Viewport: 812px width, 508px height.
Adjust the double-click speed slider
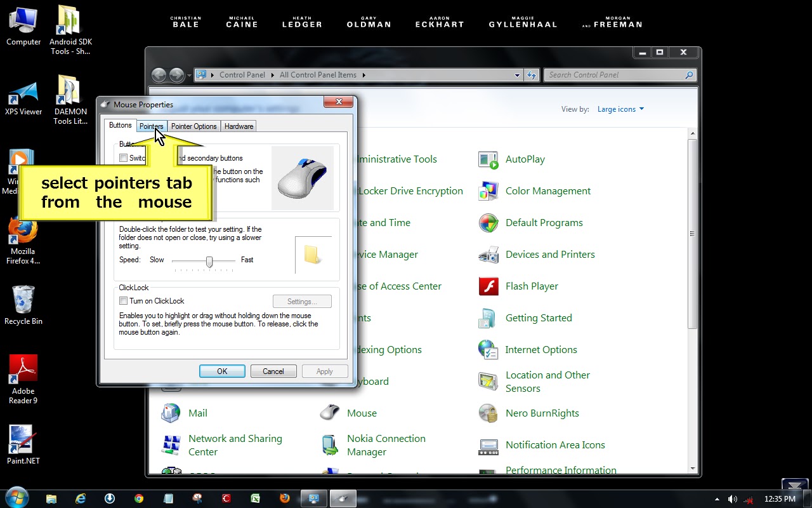pyautogui.click(x=209, y=262)
